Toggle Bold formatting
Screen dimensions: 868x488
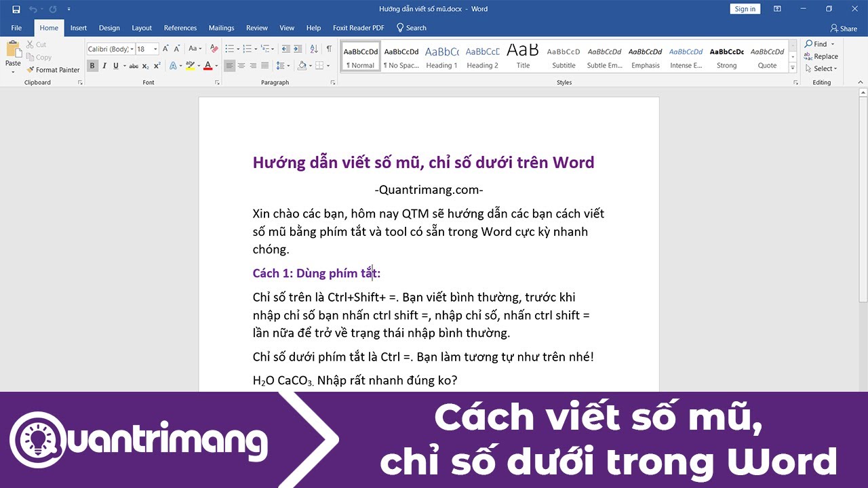click(x=93, y=66)
